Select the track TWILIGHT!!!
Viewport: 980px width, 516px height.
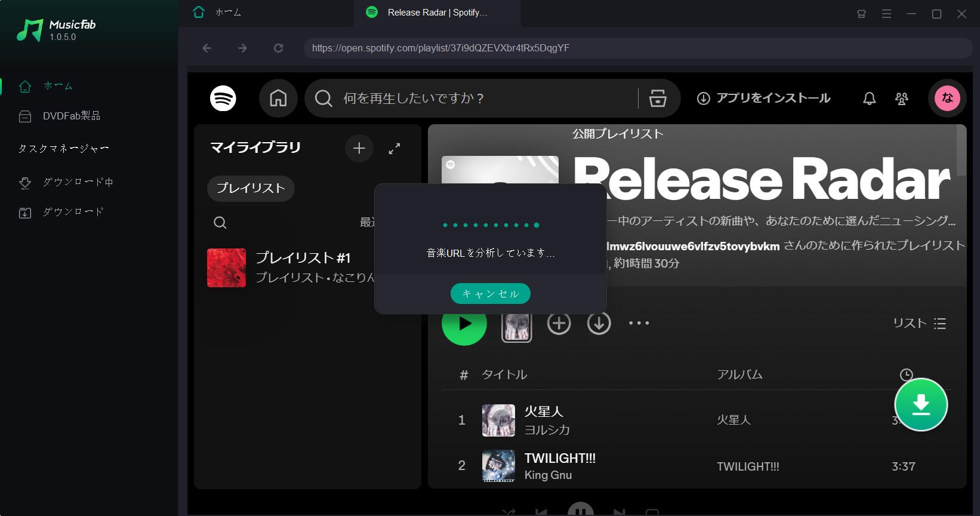click(x=560, y=458)
